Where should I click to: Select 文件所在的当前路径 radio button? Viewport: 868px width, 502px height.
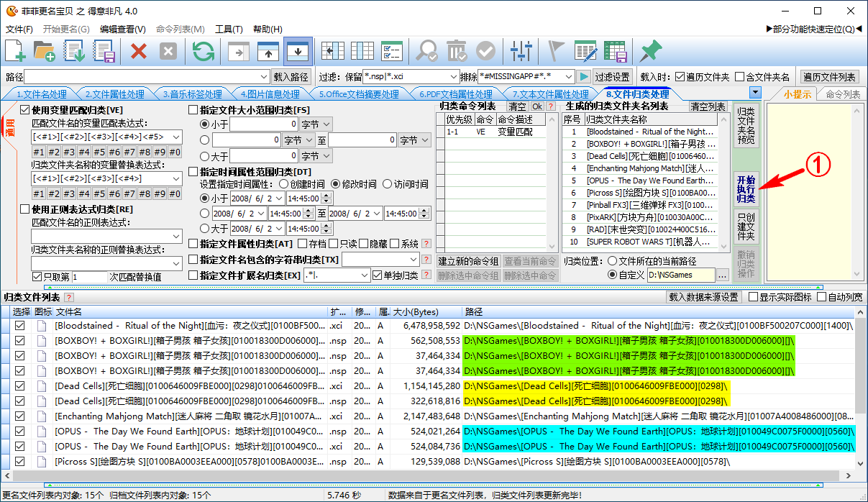click(613, 261)
